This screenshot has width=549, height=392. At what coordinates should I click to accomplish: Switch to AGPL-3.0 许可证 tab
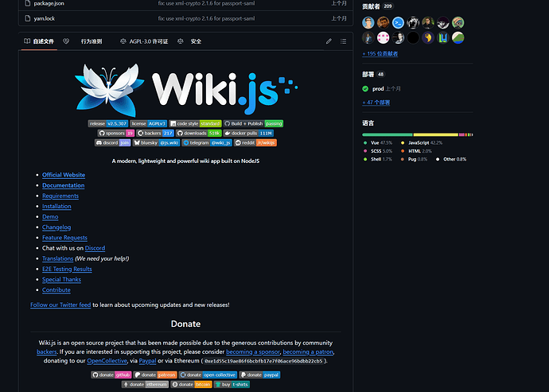[144, 41]
